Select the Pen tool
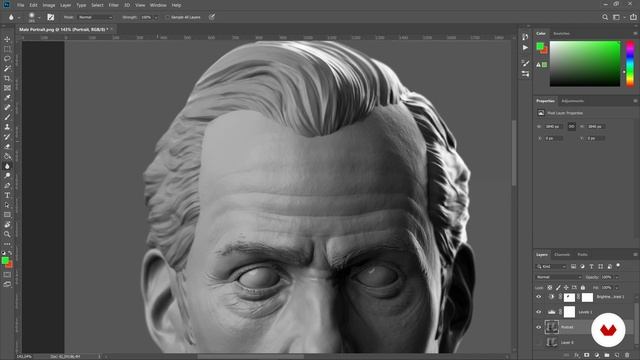Image resolution: width=640 pixels, height=360 pixels. coord(7,186)
